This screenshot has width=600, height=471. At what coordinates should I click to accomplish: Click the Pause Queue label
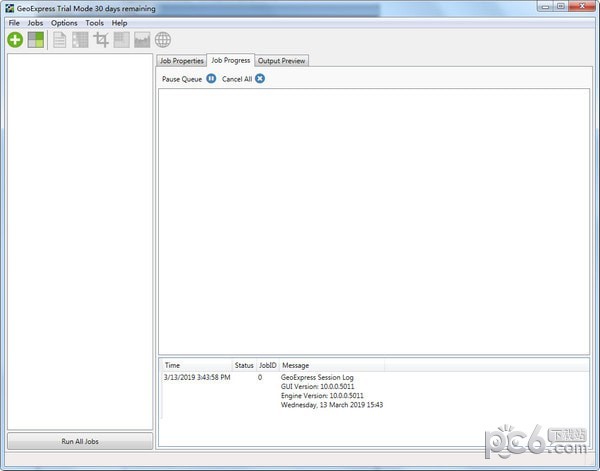[182, 79]
